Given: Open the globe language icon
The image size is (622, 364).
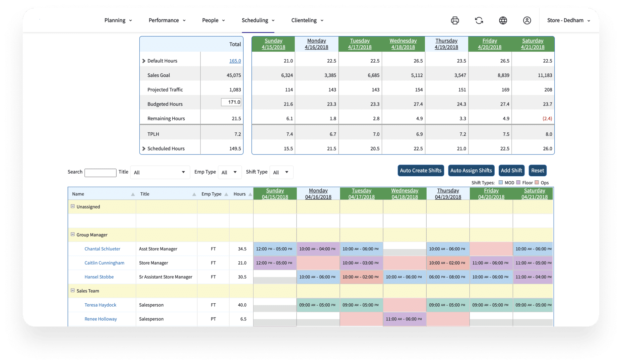Looking at the screenshot, I should click(503, 20).
